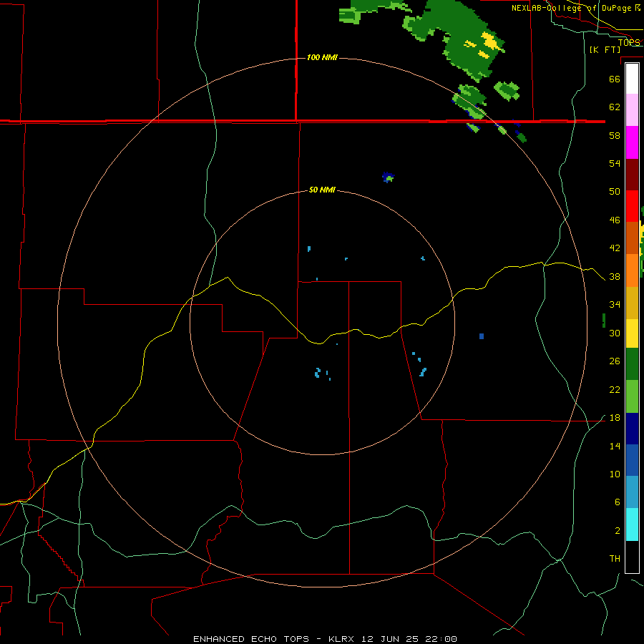Click the black TH threshold swatch
Screen dimensions: 644x644
click(632, 557)
